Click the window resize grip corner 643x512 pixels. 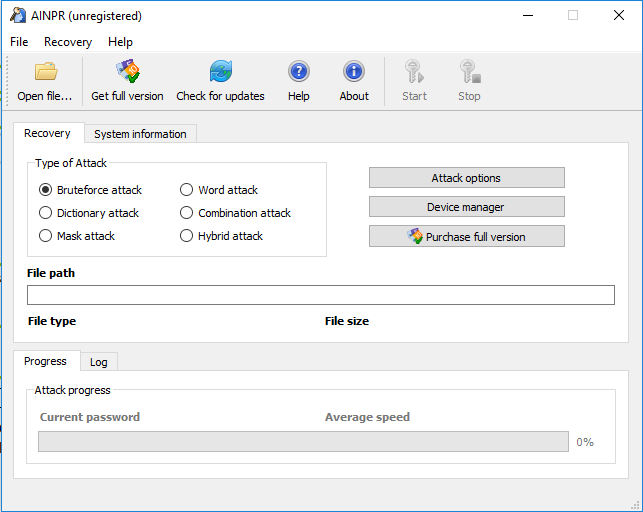pos(636,505)
